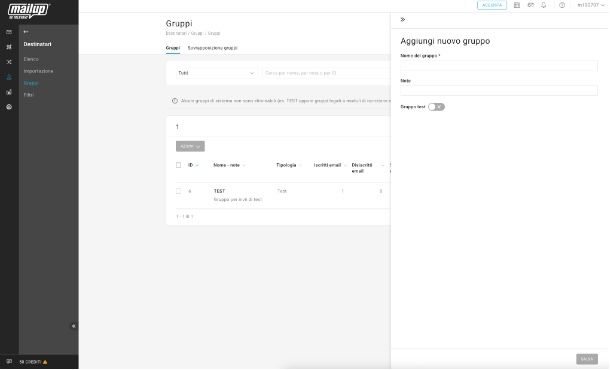Screen dimensions: 610x370
Task: Toggle the Gruppo test switch
Action: point(436,107)
